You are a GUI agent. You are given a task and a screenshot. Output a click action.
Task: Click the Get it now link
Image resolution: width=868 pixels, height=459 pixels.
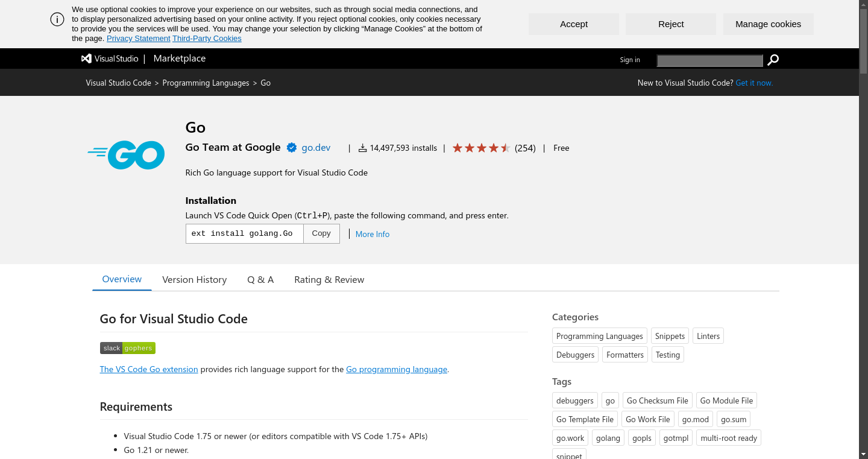(x=754, y=83)
